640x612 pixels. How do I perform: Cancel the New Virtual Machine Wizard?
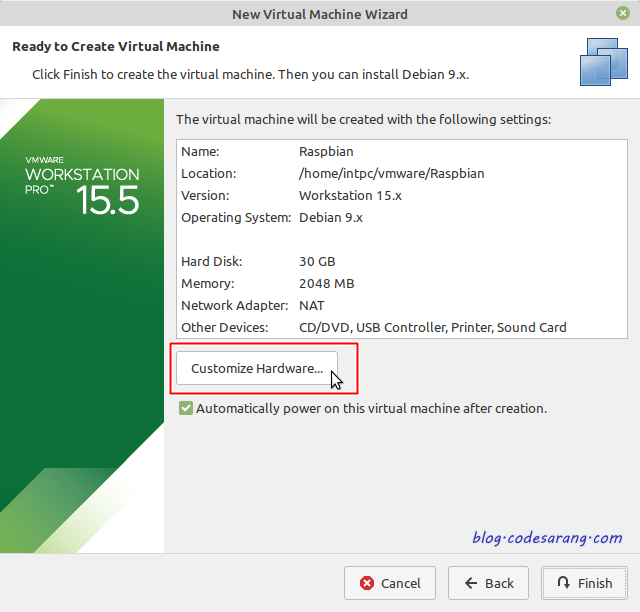click(390, 583)
